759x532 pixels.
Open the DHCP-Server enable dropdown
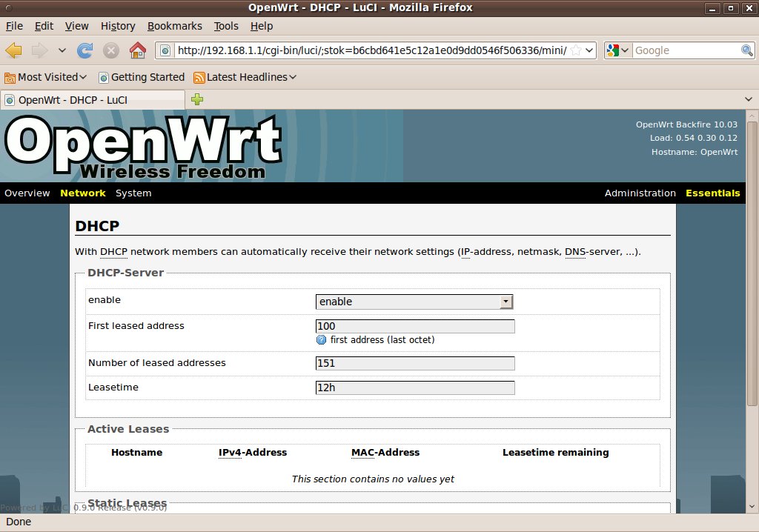coord(414,302)
